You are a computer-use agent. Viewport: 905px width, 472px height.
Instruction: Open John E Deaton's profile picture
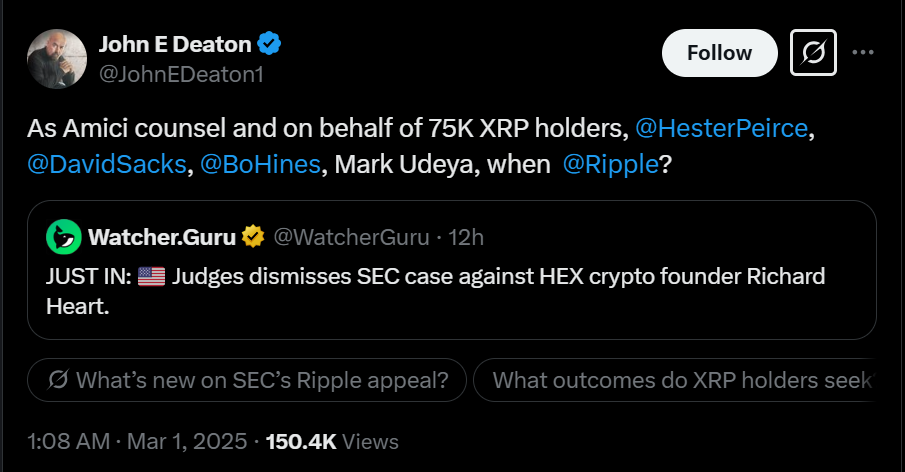(57, 59)
